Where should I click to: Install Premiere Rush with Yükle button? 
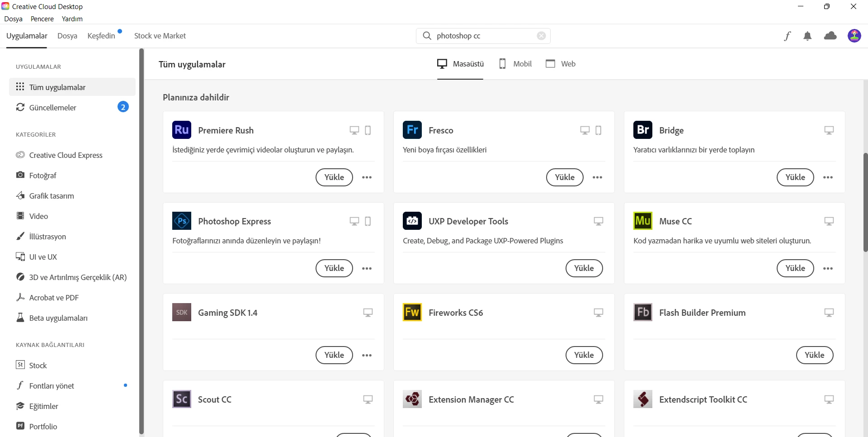334,177
